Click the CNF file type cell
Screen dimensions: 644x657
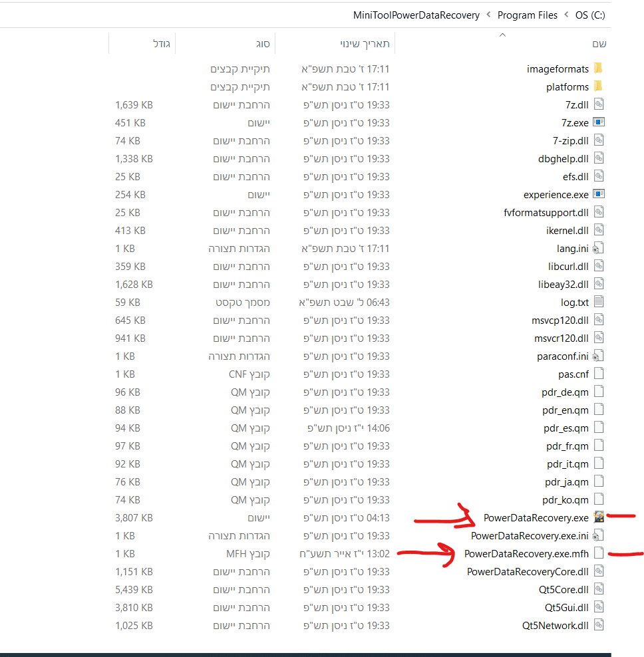click(x=249, y=374)
